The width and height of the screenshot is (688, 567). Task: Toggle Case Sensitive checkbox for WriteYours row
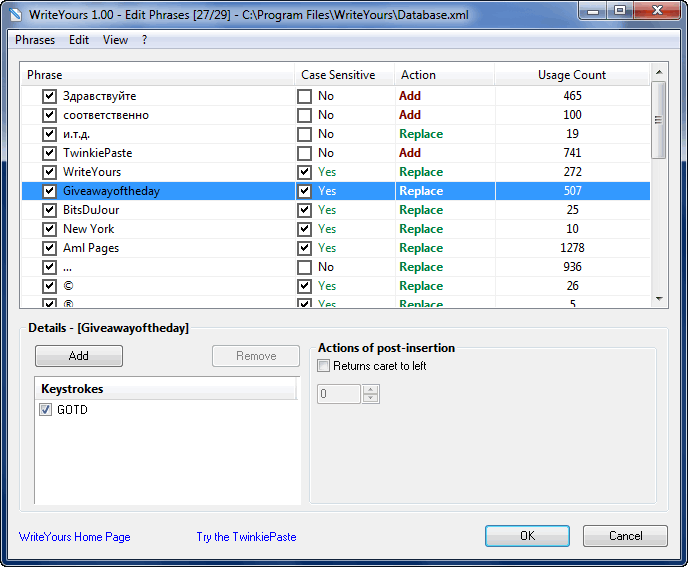click(x=304, y=172)
